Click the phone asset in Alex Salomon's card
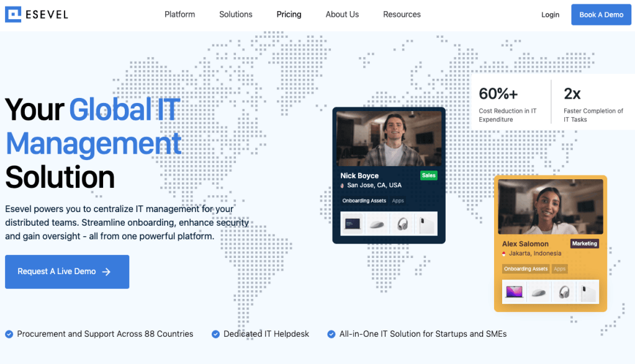 tap(587, 291)
